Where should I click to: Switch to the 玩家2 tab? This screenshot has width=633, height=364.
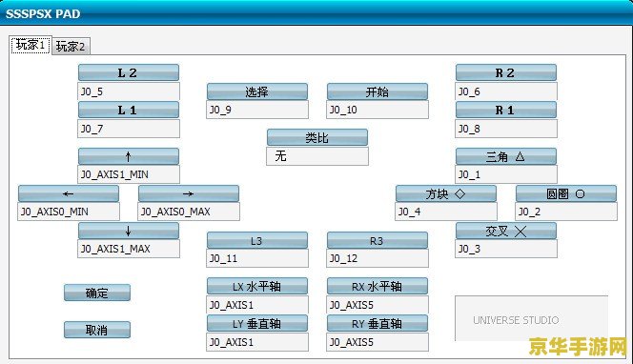[71, 47]
